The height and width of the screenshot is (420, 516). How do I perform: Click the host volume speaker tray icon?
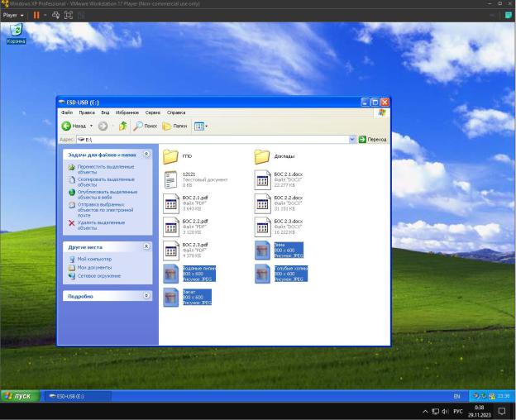click(x=445, y=412)
